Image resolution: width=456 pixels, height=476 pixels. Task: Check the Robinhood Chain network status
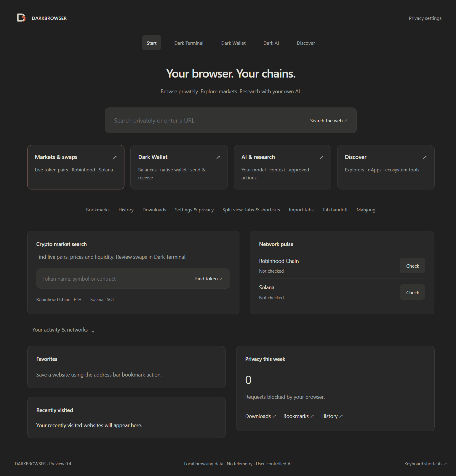coord(412,266)
